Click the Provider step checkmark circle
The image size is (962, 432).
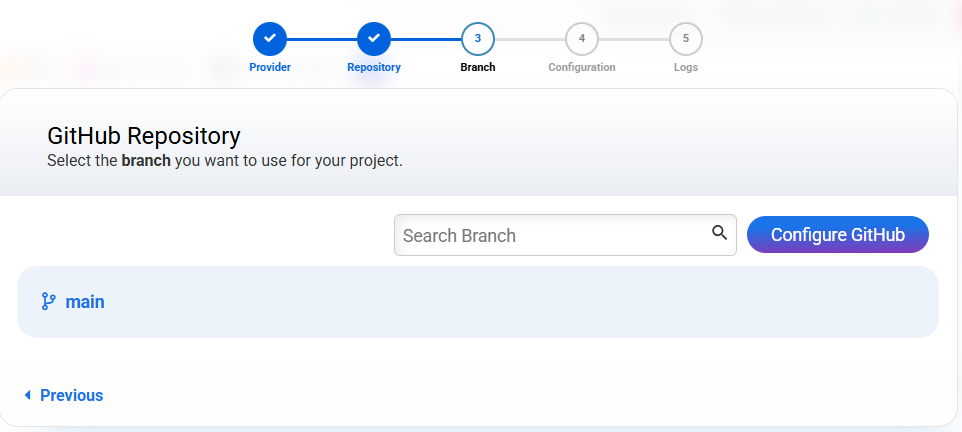(270, 39)
